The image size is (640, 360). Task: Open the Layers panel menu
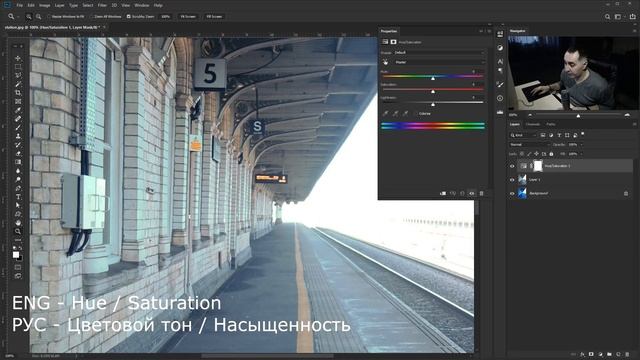coord(635,124)
